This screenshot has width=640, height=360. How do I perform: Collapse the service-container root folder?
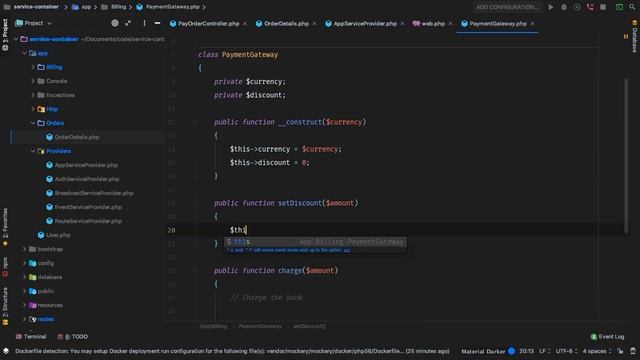point(16,39)
